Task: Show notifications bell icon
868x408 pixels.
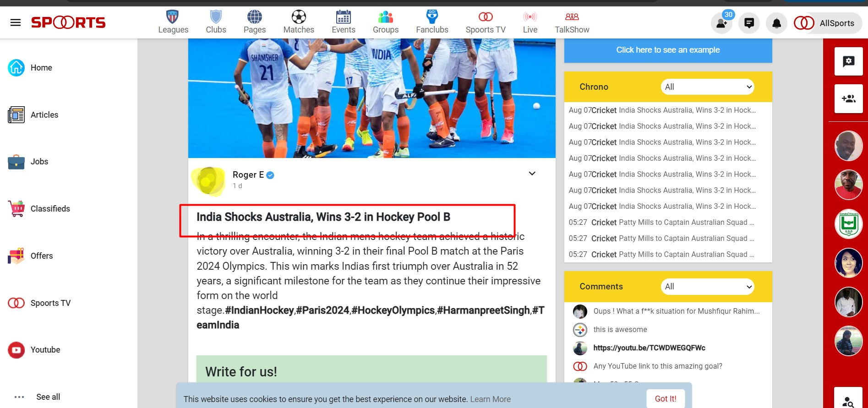Action: tap(776, 23)
